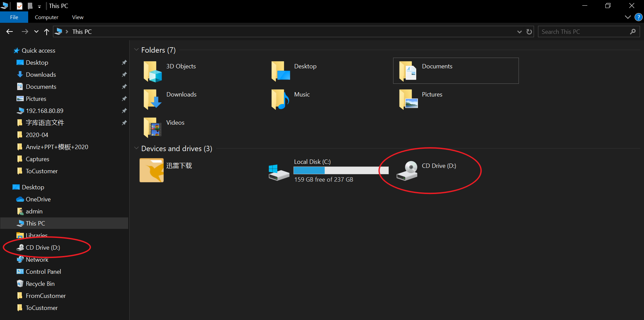
Task: Click the Refresh button beside address bar
Action: click(x=529, y=32)
